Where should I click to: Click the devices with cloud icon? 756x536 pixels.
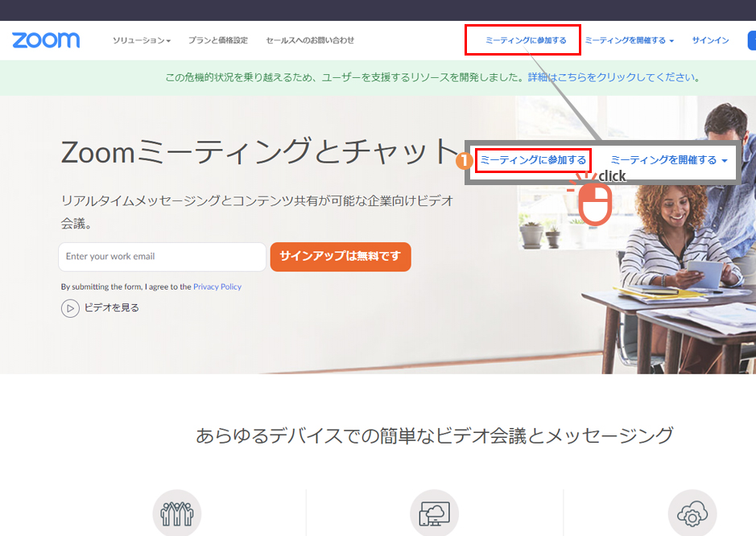click(x=435, y=513)
